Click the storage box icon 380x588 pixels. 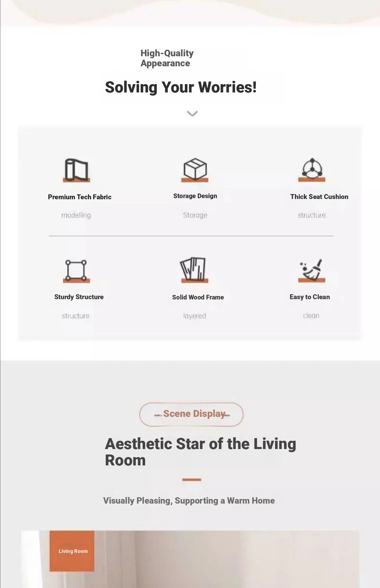click(x=195, y=170)
